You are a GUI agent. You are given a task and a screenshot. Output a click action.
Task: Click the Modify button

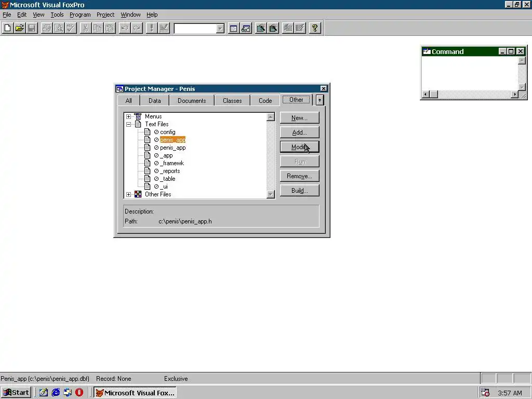point(300,147)
